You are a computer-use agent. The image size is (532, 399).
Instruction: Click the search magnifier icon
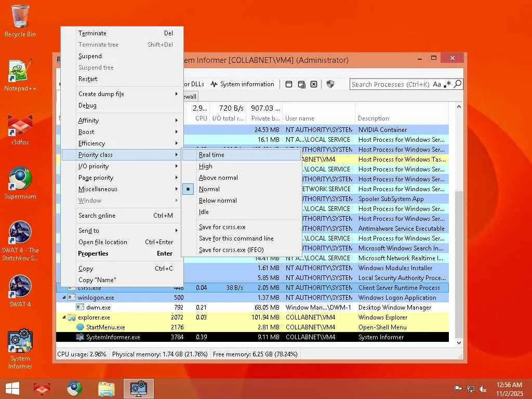(457, 84)
